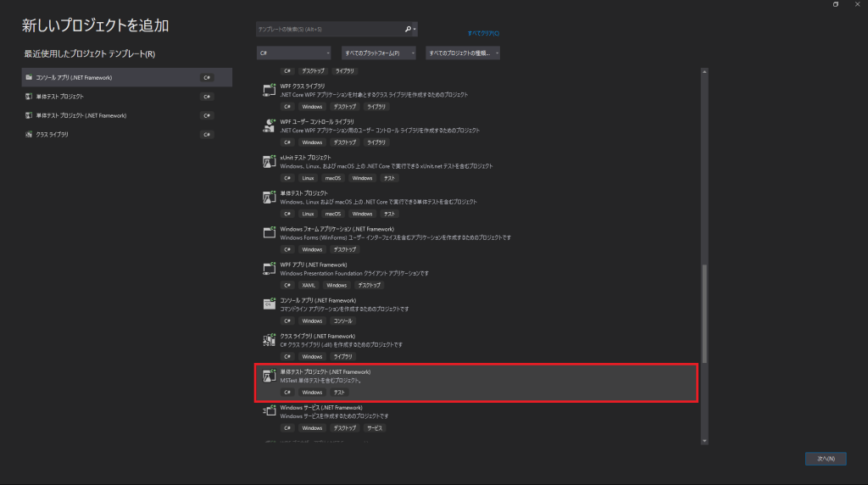
Task: Open the すべてのプロジェクトの種類 dropdown
Action: pos(463,53)
